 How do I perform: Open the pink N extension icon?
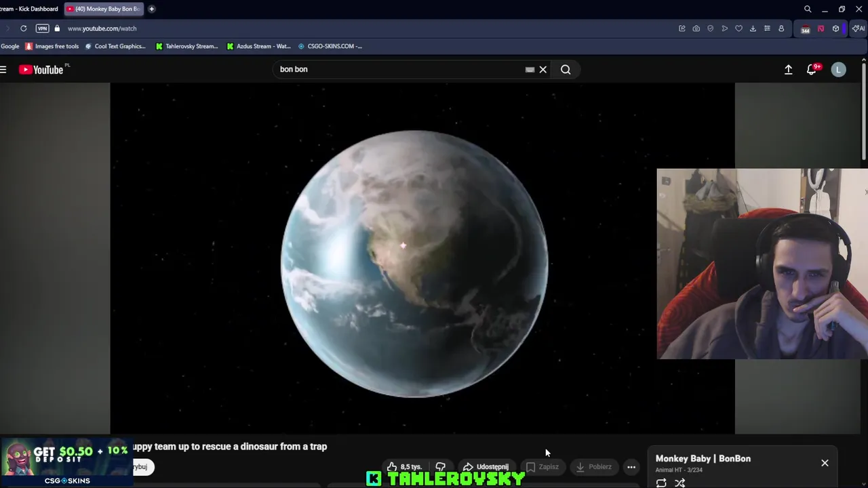(821, 28)
